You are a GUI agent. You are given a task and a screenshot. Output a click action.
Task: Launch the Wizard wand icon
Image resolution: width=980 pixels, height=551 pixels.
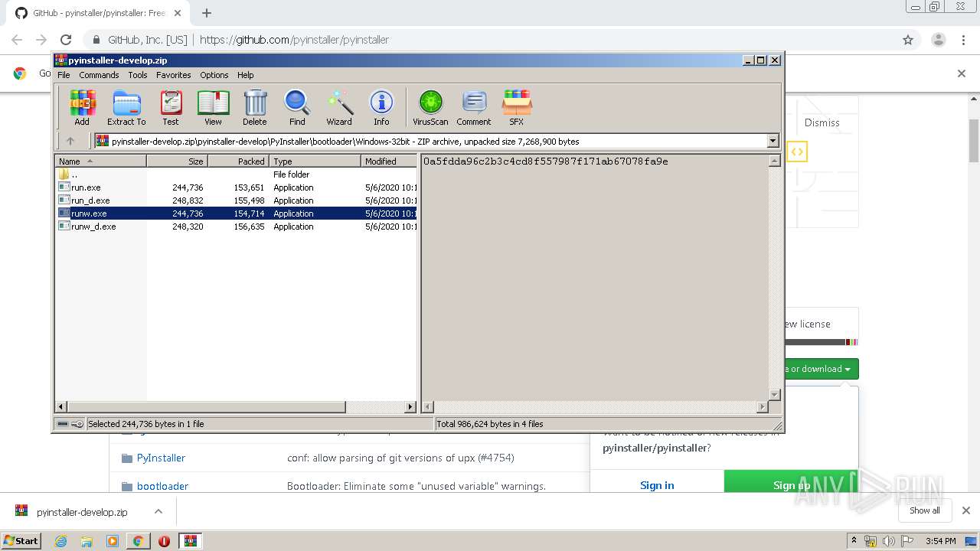[x=339, y=108]
